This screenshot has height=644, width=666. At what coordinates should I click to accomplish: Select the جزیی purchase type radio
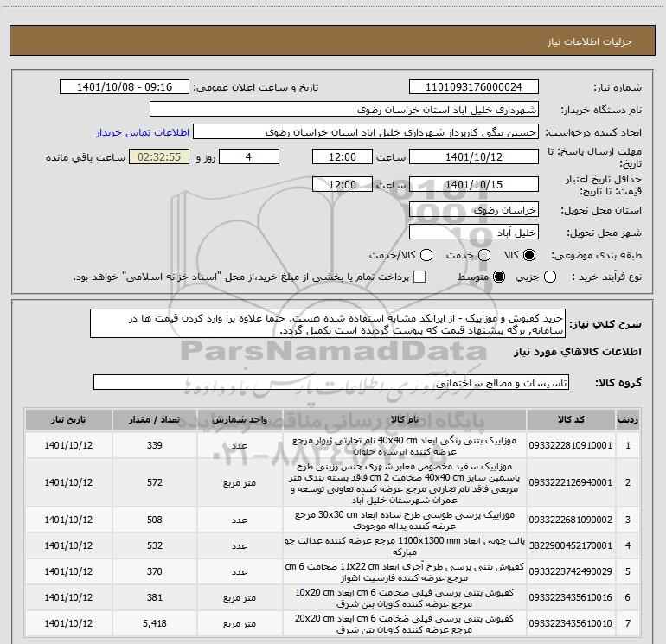[550, 277]
